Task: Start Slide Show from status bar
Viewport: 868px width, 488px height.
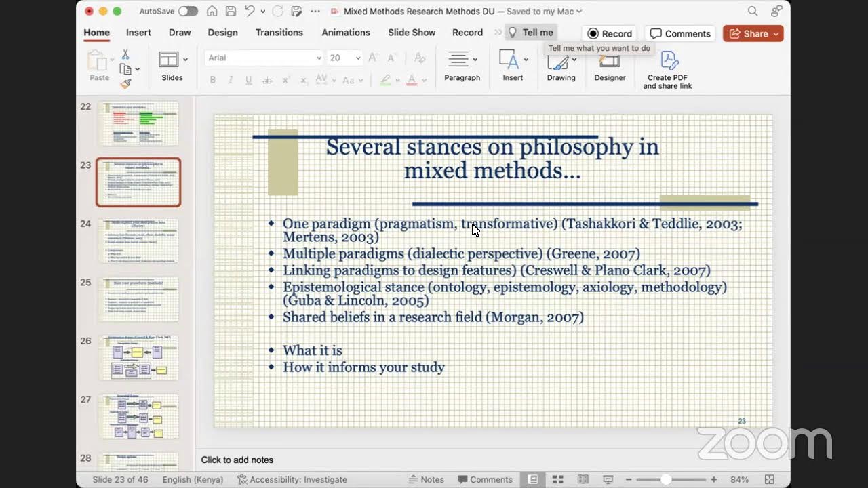Action: point(608,479)
